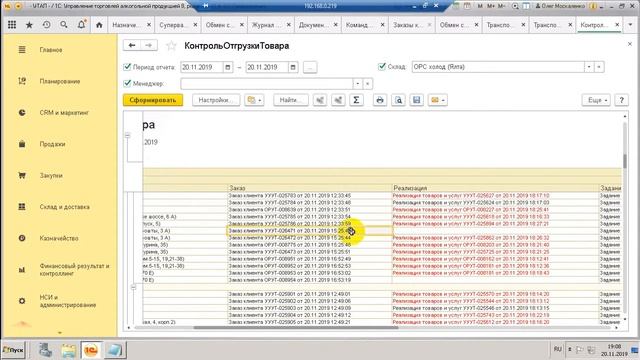Image resolution: width=640 pixels, height=360 pixels.
Task: Open Казначейство sidebar section
Action: tap(59, 238)
